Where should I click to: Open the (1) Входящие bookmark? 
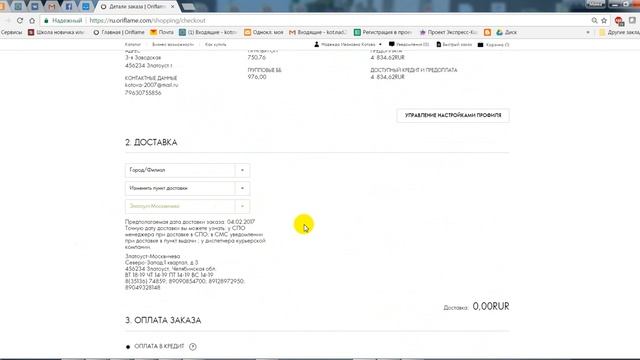[x=208, y=32]
